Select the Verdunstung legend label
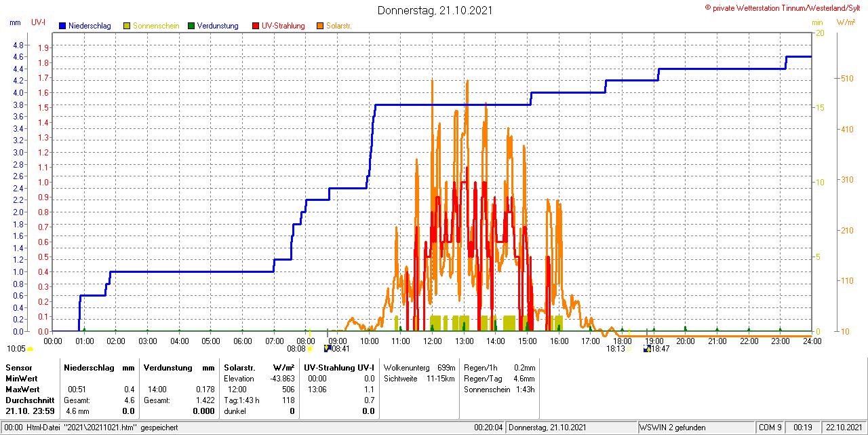 tap(218, 26)
